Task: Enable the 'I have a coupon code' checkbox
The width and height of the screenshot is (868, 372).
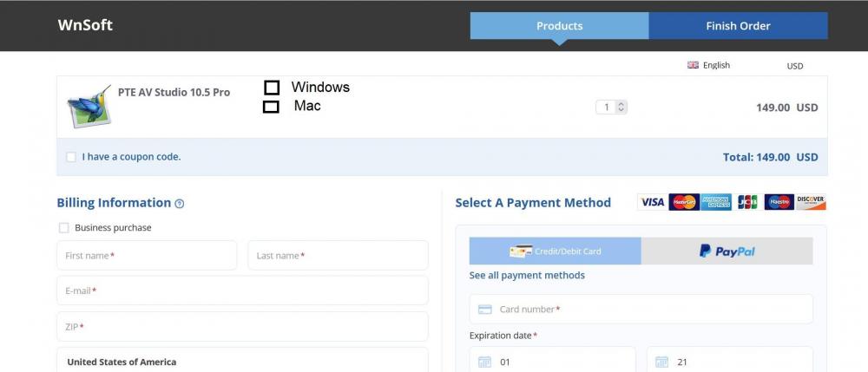Action: point(71,157)
